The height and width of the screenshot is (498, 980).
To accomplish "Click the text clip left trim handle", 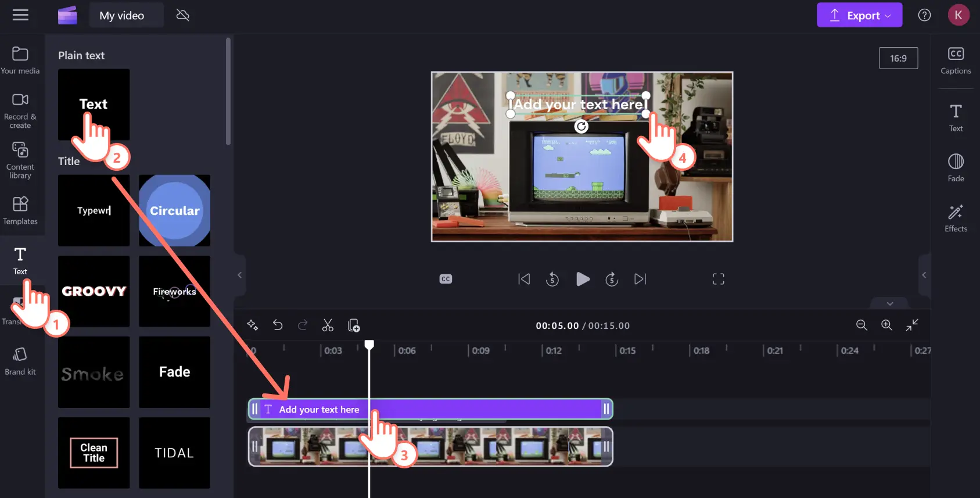I will [254, 409].
